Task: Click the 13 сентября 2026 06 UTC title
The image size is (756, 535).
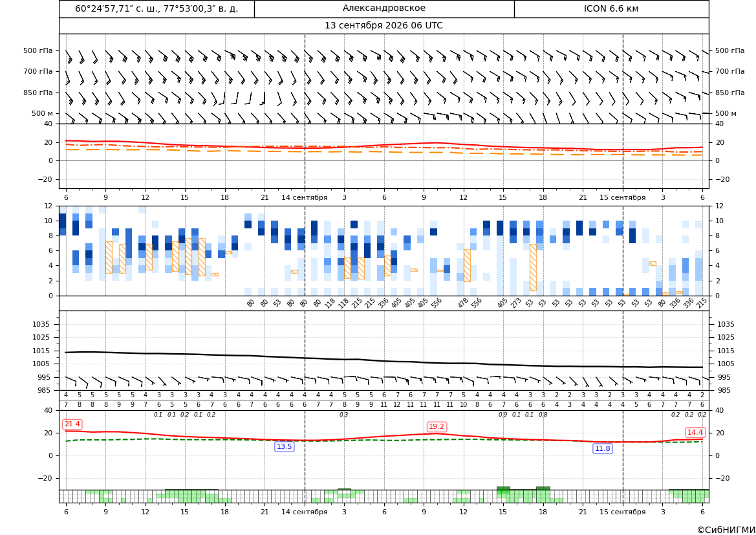Action: [383, 26]
